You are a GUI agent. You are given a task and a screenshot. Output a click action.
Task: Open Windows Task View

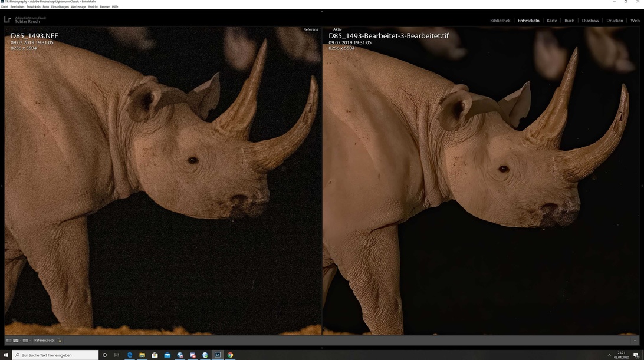(117, 355)
